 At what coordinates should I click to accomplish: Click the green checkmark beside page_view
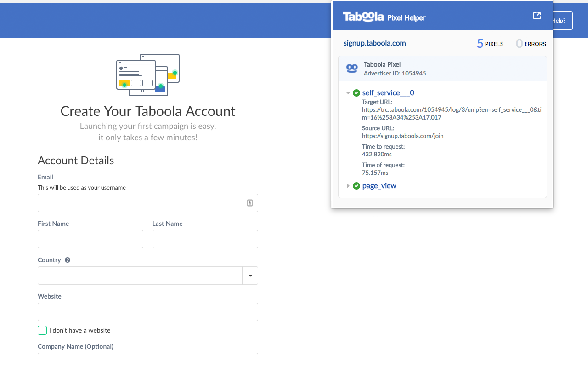pos(356,186)
